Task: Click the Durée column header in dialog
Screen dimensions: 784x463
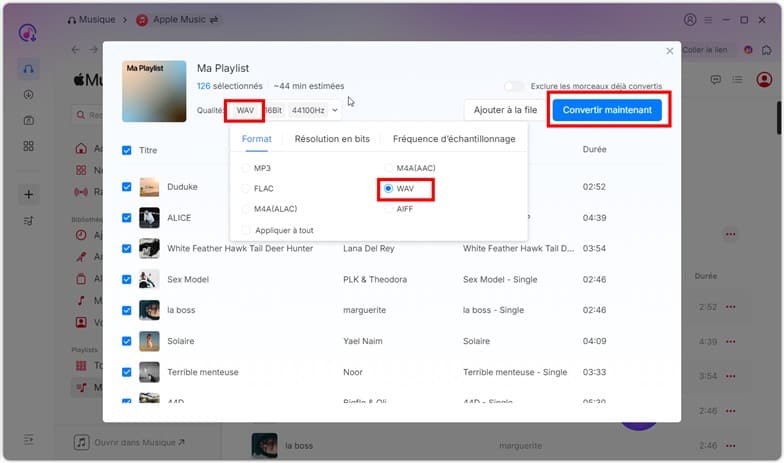Action: click(x=594, y=150)
